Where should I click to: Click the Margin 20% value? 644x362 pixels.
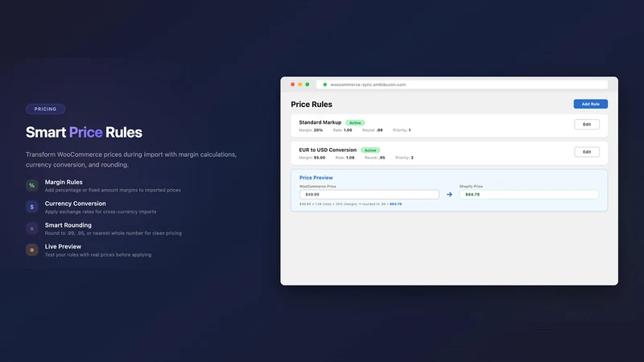[x=318, y=130]
